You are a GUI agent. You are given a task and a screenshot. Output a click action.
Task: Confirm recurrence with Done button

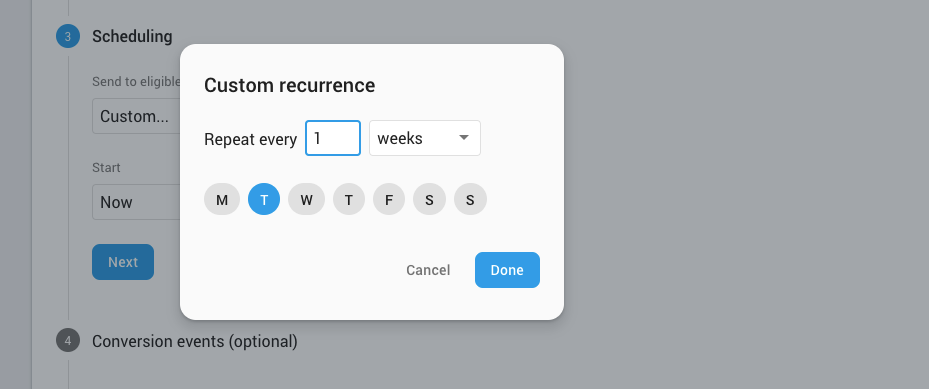(507, 270)
